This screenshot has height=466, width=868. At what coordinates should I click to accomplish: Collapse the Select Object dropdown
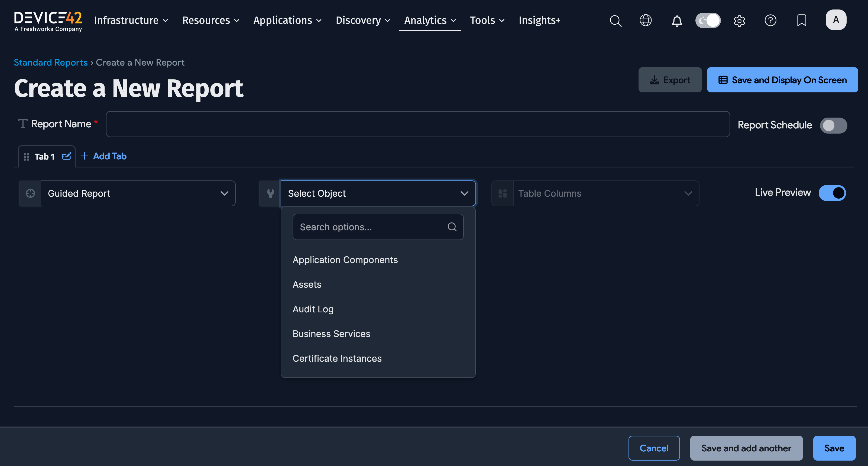coord(378,193)
